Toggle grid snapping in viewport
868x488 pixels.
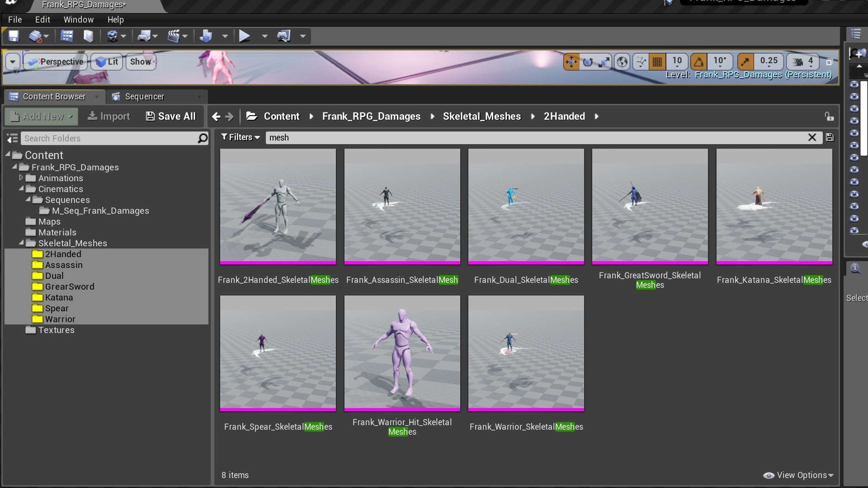[x=657, y=62]
